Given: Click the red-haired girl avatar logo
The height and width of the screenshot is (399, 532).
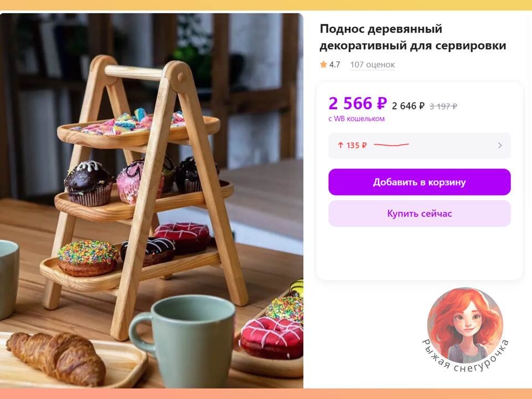Looking at the screenshot, I should pyautogui.click(x=465, y=325).
